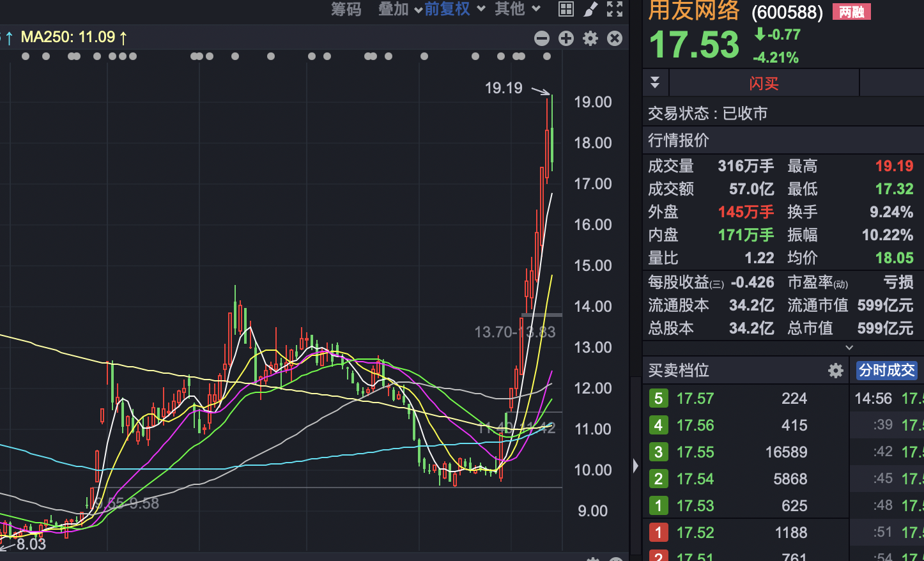Zoom in chart with the plus icon
Screen dimensions: 924x561
tap(566, 38)
